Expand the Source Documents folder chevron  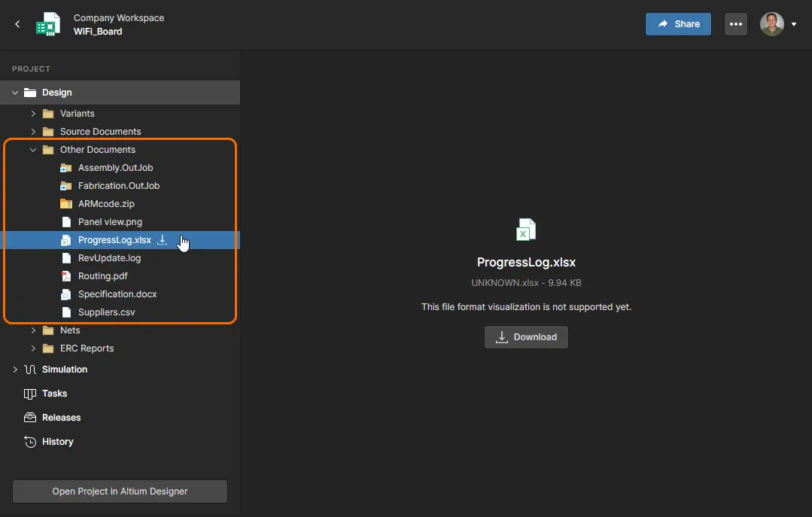pyautogui.click(x=33, y=132)
